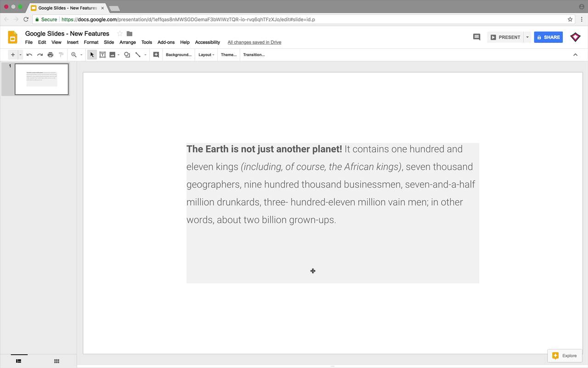
Task: Add a new slide with plus button
Action: tap(13, 55)
